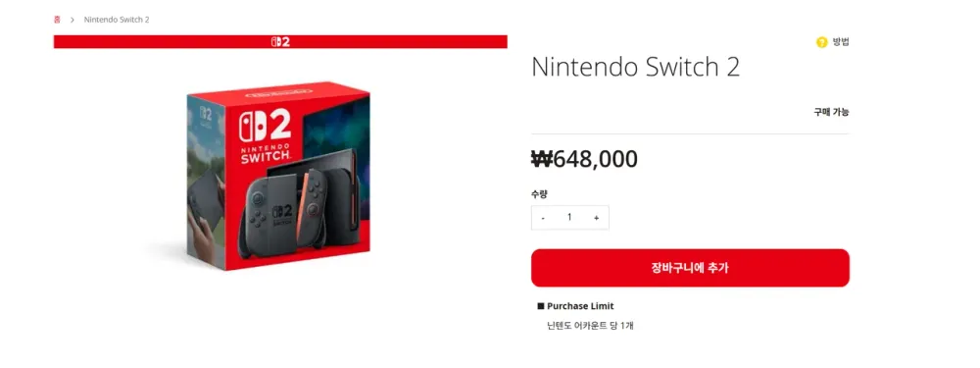This screenshot has width=980, height=368.
Task: Go to home via 홈 breadcrumb link
Action: click(57, 20)
